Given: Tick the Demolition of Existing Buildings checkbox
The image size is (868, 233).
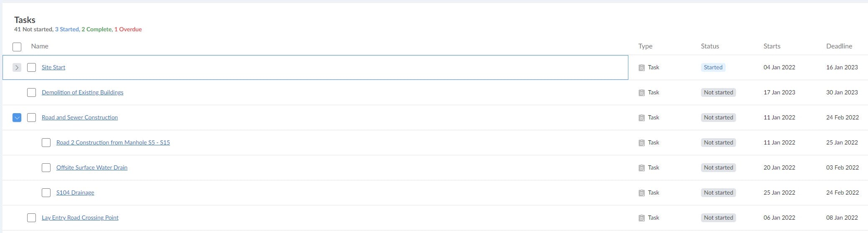Looking at the screenshot, I should point(31,93).
